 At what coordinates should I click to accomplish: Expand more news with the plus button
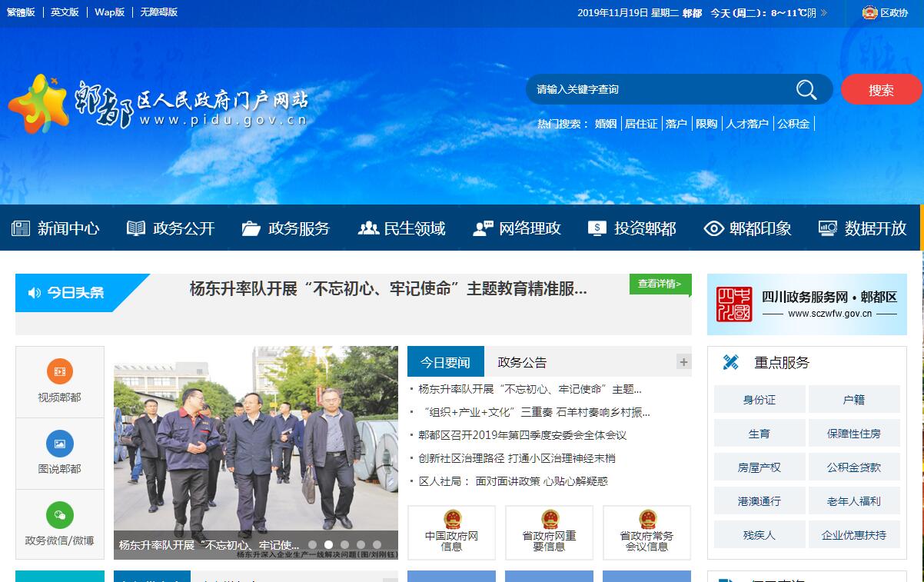683,361
